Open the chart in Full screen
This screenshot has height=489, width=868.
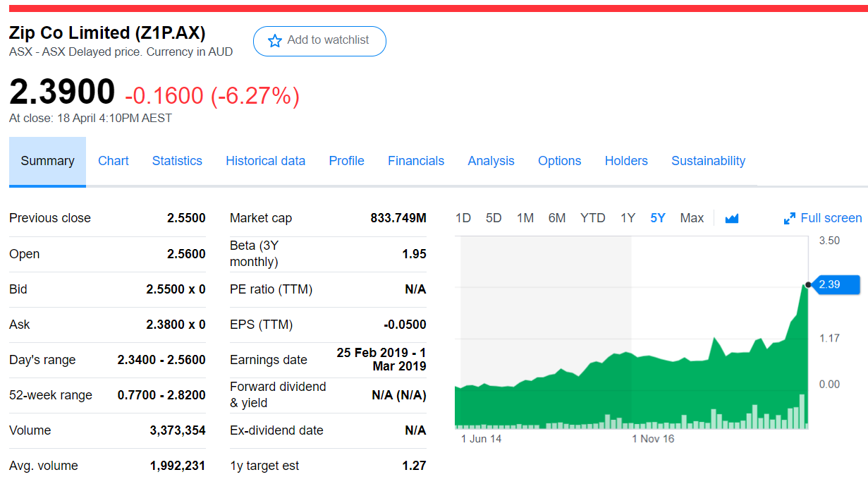[823, 218]
